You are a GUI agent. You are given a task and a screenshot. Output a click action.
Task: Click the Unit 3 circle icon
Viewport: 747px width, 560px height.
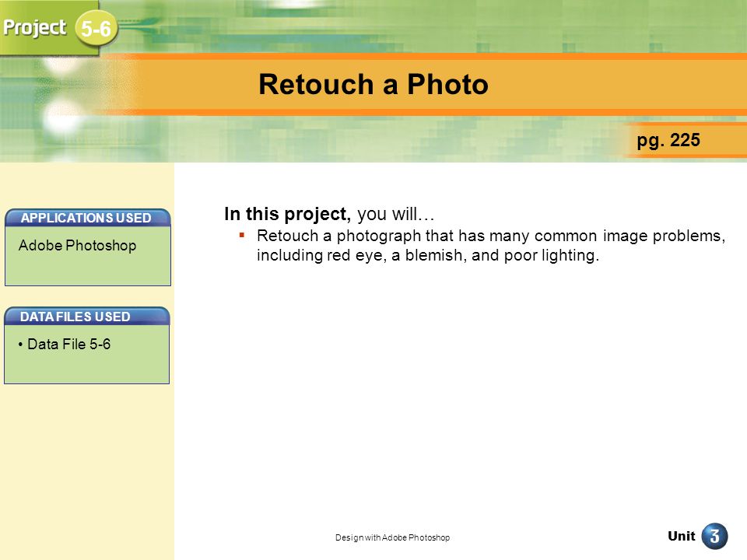click(x=714, y=536)
